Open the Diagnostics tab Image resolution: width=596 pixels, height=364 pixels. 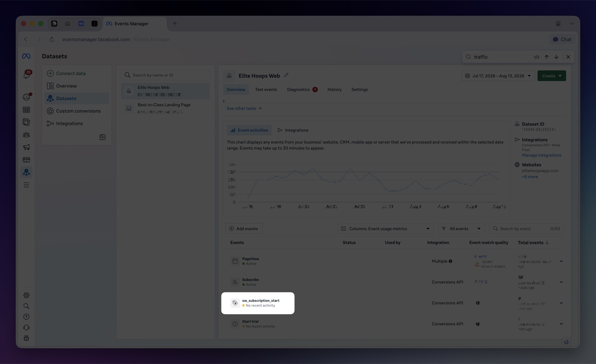click(302, 89)
